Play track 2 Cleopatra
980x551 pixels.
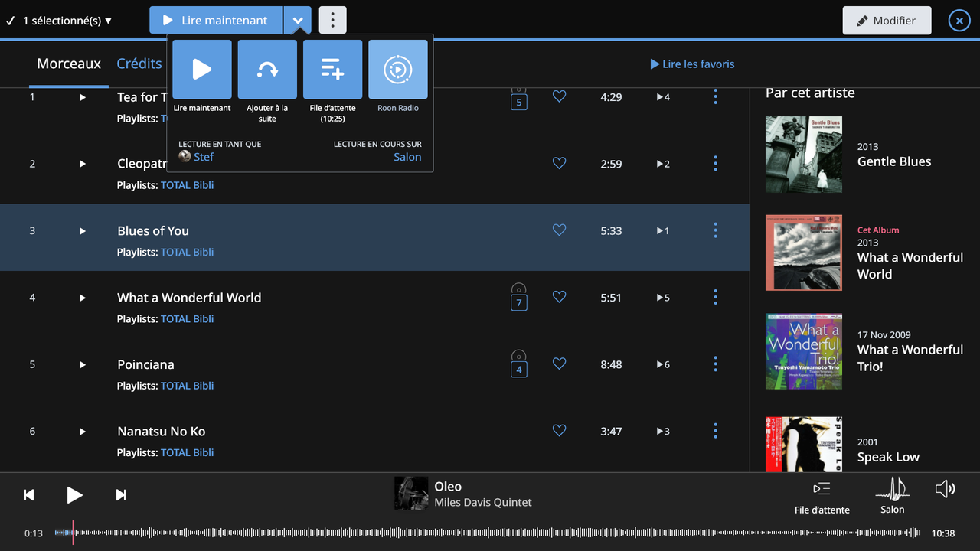click(83, 164)
